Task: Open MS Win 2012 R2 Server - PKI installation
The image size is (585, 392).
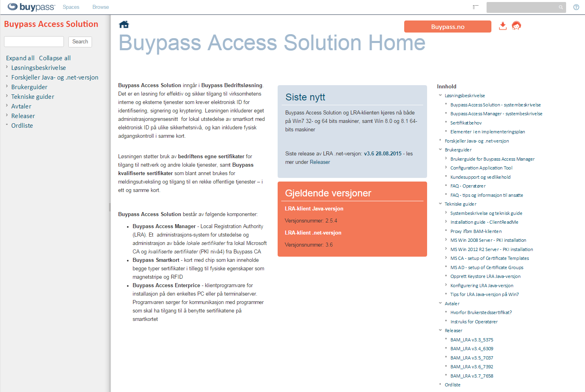Action: [x=492, y=249]
